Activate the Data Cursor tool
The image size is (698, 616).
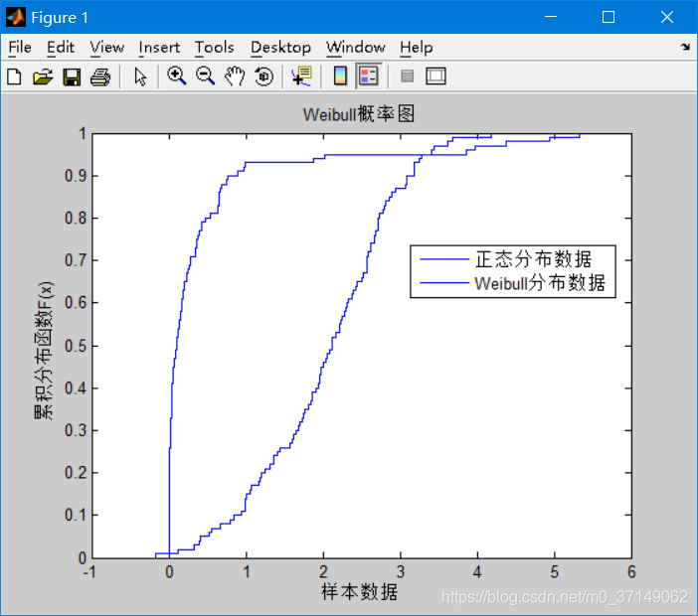(302, 77)
